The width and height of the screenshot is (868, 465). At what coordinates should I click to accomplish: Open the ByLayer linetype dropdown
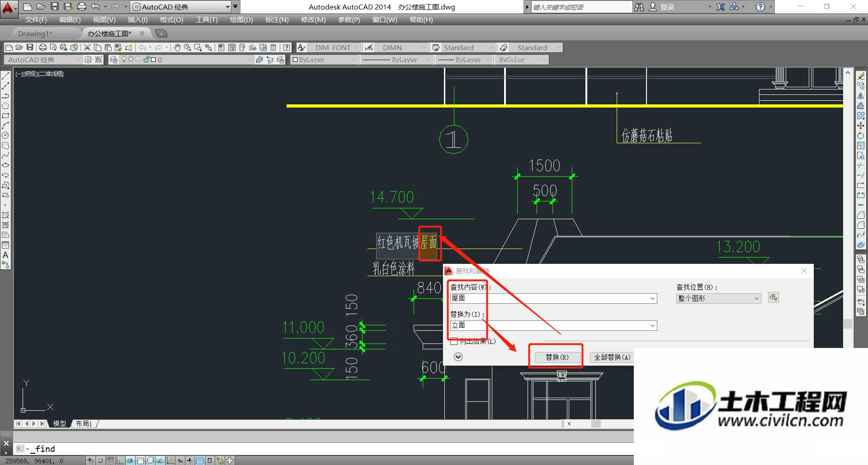pyautogui.click(x=396, y=60)
